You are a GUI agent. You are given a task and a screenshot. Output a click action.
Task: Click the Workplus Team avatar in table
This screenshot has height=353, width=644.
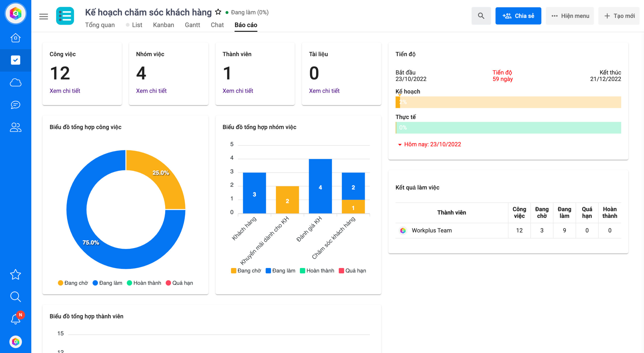403,230
